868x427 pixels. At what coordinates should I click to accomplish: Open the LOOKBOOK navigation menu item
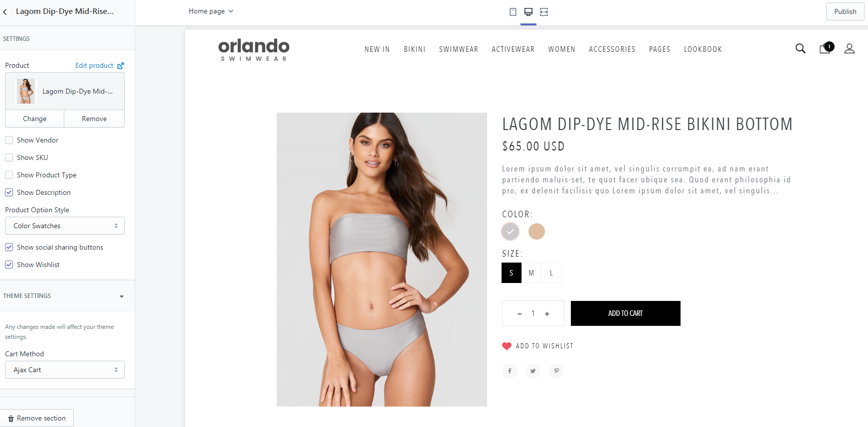tap(703, 49)
